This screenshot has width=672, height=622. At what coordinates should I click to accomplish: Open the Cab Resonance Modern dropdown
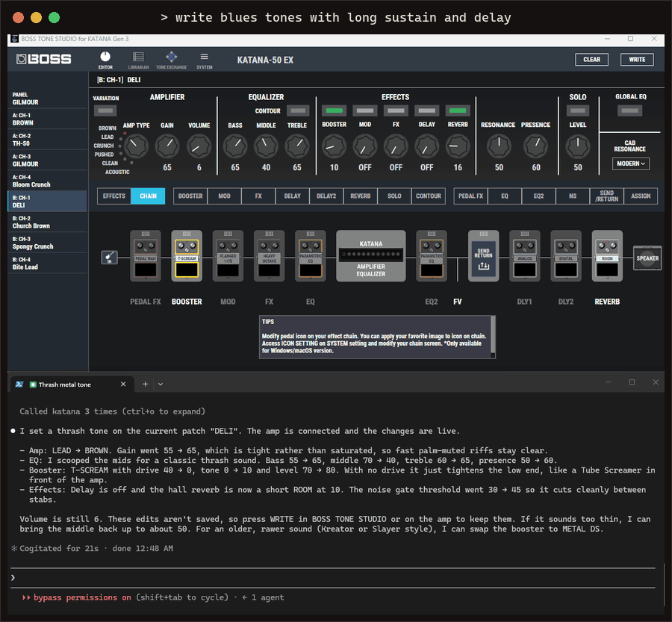pos(630,164)
